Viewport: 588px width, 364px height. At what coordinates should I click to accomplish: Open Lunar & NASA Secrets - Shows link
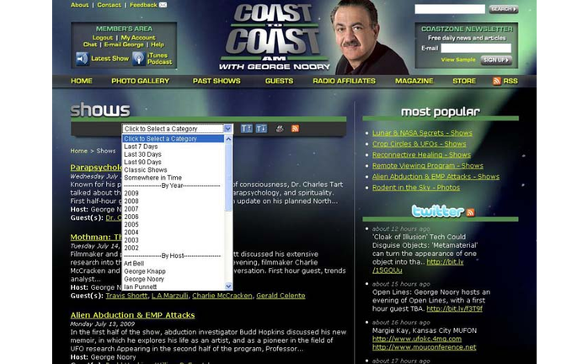[x=422, y=133]
